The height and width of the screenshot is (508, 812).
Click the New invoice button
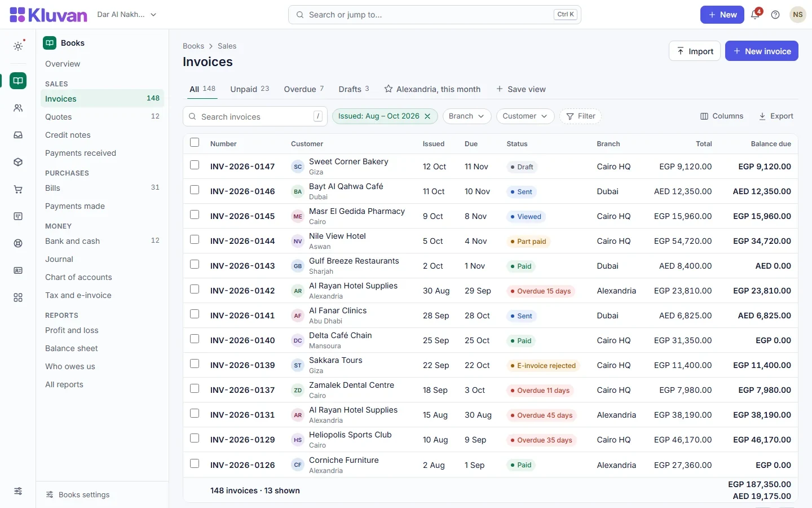coord(762,51)
